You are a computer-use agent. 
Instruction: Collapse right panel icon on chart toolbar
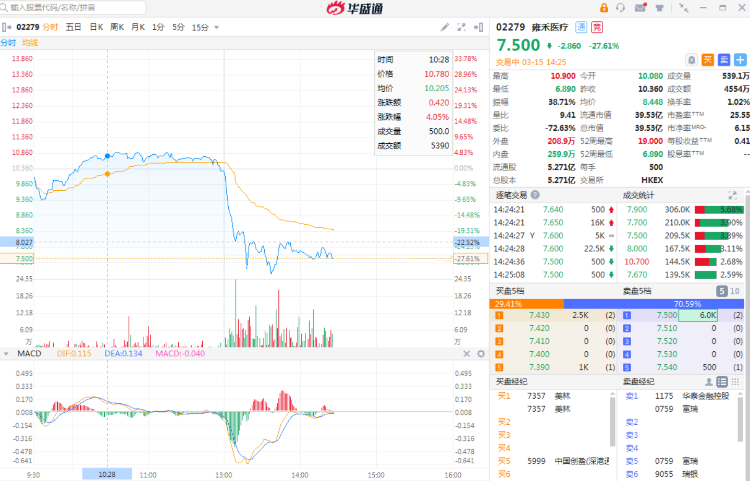(478, 27)
